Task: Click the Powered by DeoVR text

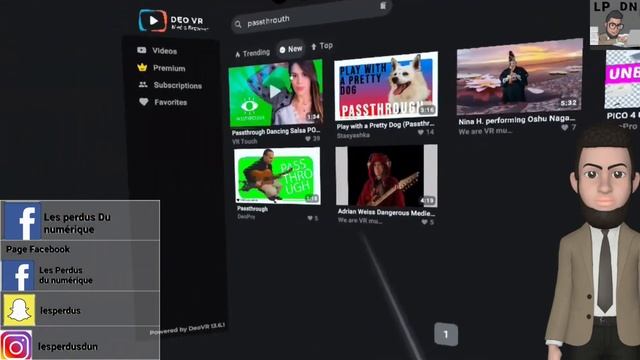Action: [x=187, y=329]
